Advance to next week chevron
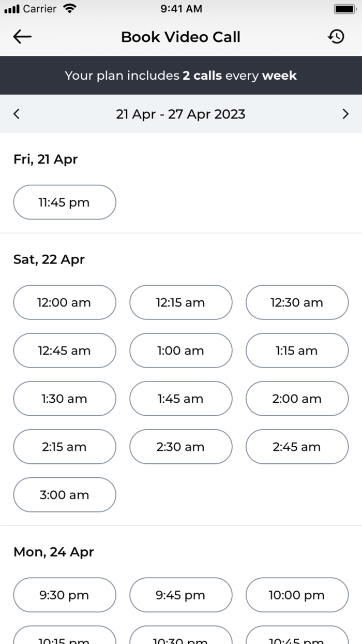 (x=345, y=114)
